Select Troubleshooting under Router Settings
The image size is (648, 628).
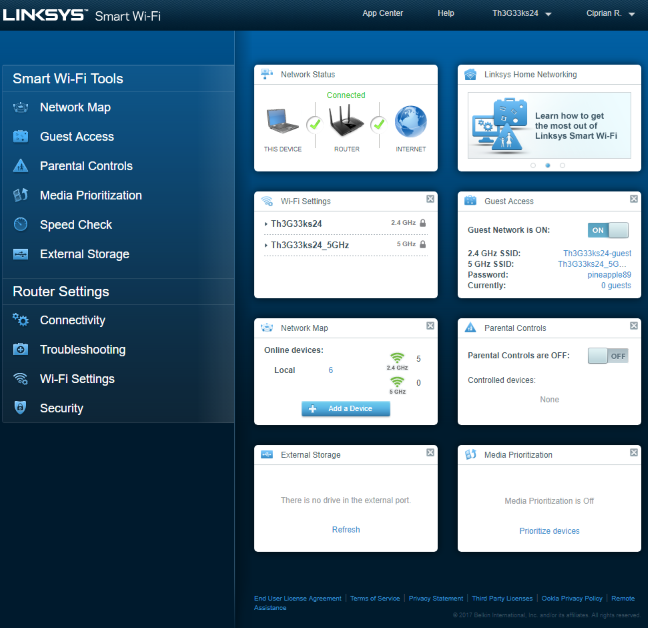tap(83, 350)
